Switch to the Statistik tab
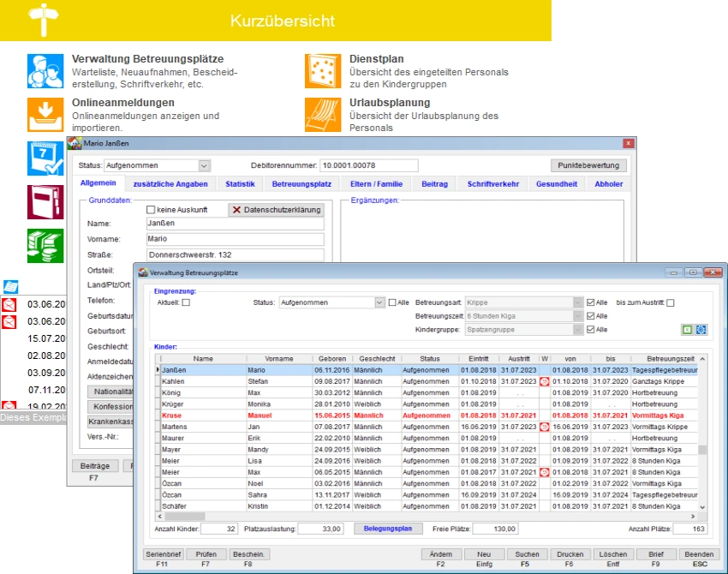This screenshot has height=574, width=728. click(x=240, y=184)
